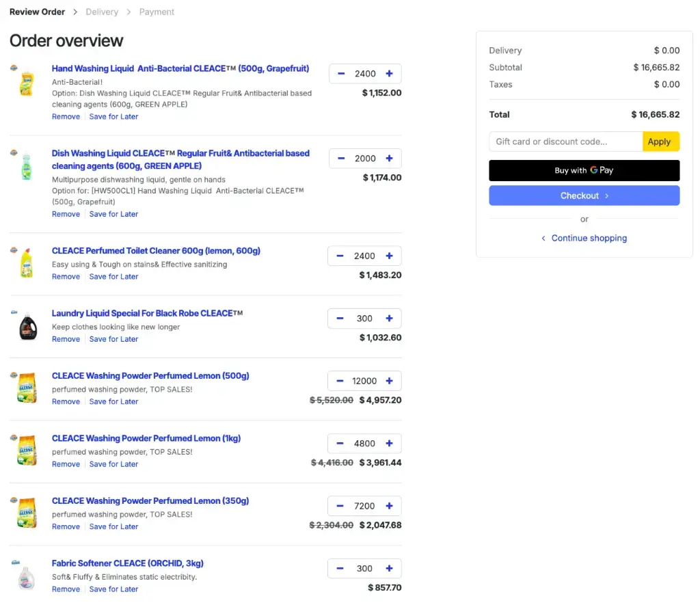Viewport: 700px width, 605px height.
Task: Click plus icon for Perfumed Toilet Cleaner
Action: click(x=389, y=256)
